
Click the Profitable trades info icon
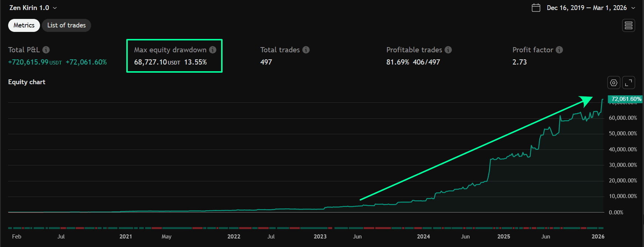click(448, 50)
